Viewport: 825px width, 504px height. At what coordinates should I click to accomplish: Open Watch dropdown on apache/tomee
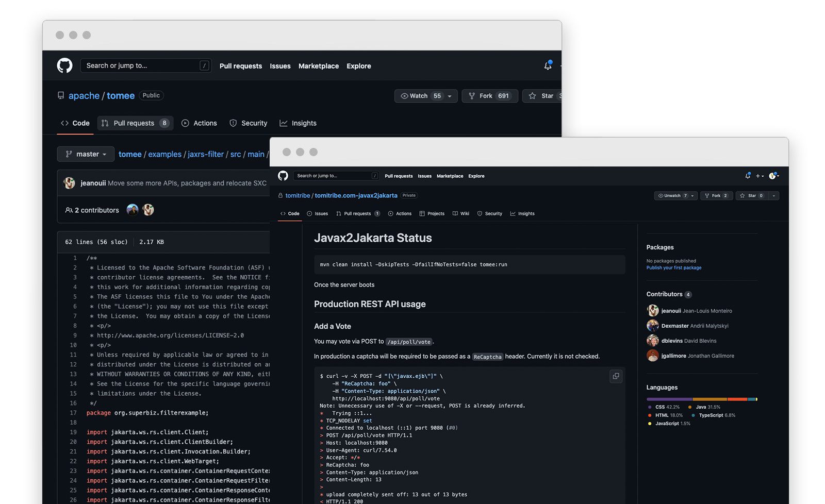point(426,96)
